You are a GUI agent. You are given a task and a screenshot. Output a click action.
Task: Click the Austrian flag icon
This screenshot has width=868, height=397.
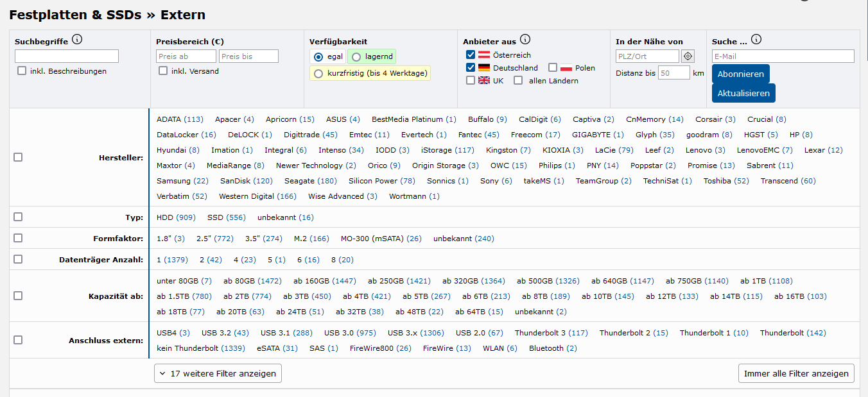pos(485,55)
